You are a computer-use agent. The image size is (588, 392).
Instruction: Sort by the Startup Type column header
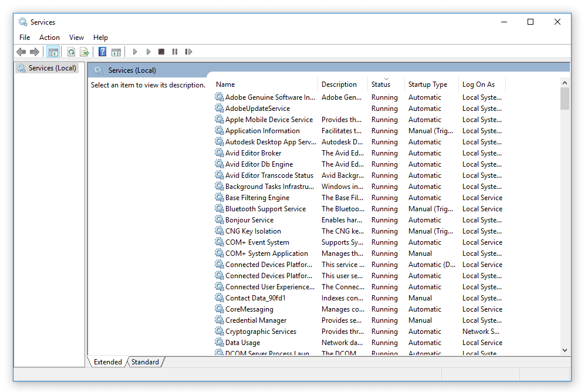pos(428,84)
